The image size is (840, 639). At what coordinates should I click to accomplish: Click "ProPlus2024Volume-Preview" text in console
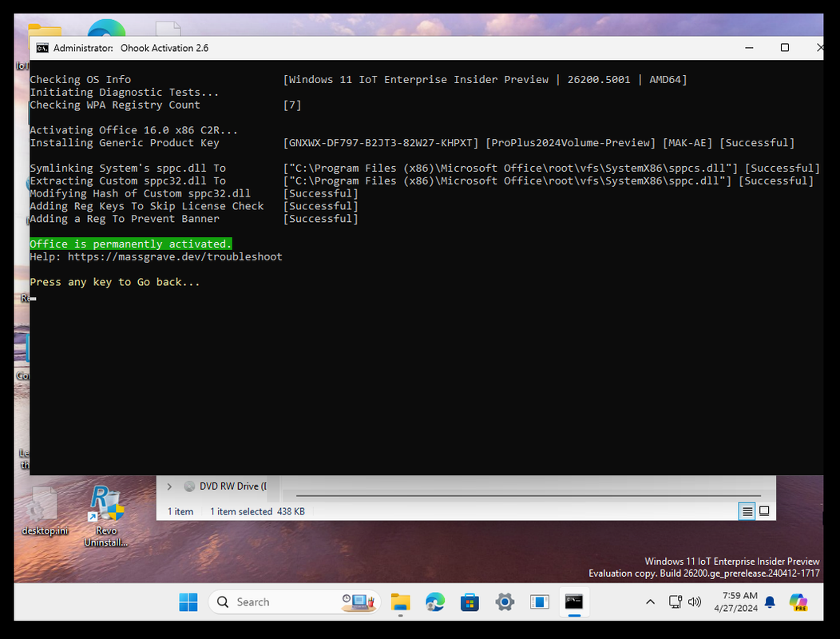(571, 143)
